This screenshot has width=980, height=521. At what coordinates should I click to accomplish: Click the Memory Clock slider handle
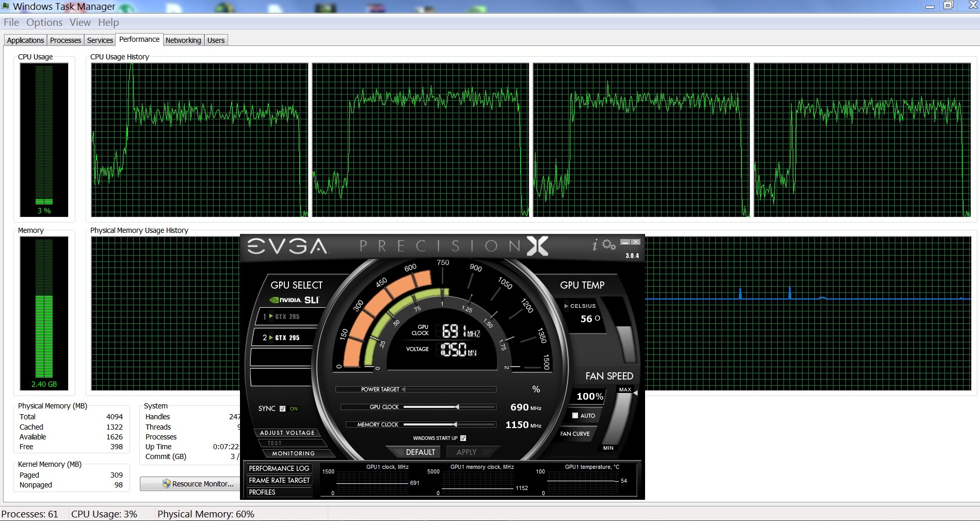tap(455, 424)
